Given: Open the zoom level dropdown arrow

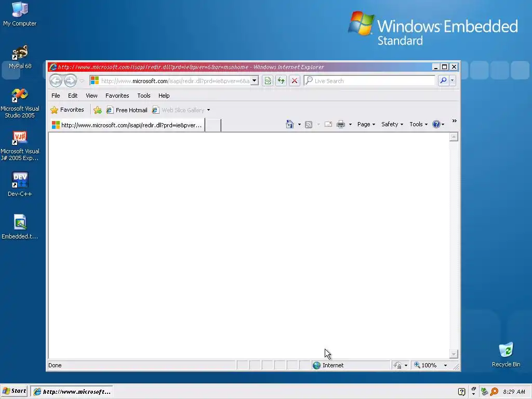Looking at the screenshot, I should pyautogui.click(x=445, y=365).
